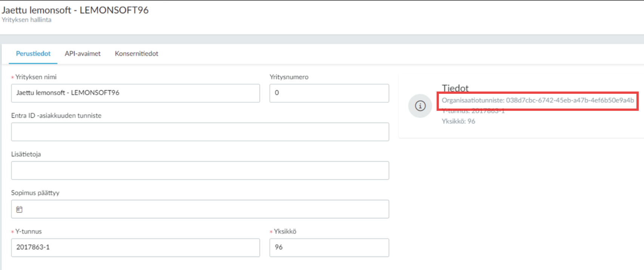Select the Yksikkö input field showing 96
This screenshot has height=270, width=644.
point(329,247)
